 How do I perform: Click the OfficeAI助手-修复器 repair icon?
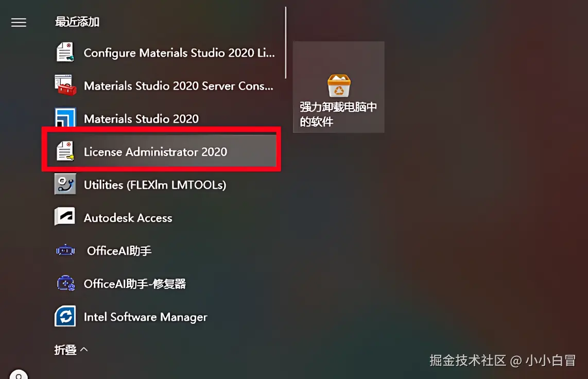pos(65,283)
